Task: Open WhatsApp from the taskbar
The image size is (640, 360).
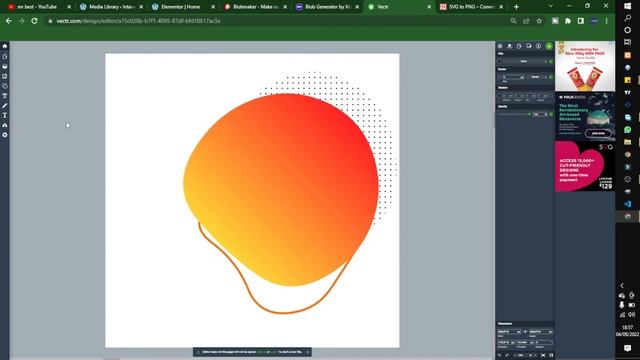Action: tap(628, 130)
